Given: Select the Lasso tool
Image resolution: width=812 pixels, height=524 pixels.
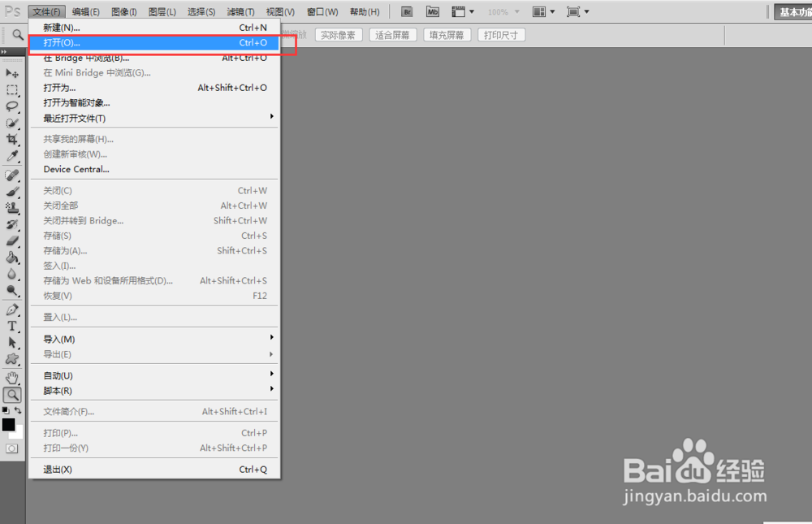Looking at the screenshot, I should click(x=12, y=106).
